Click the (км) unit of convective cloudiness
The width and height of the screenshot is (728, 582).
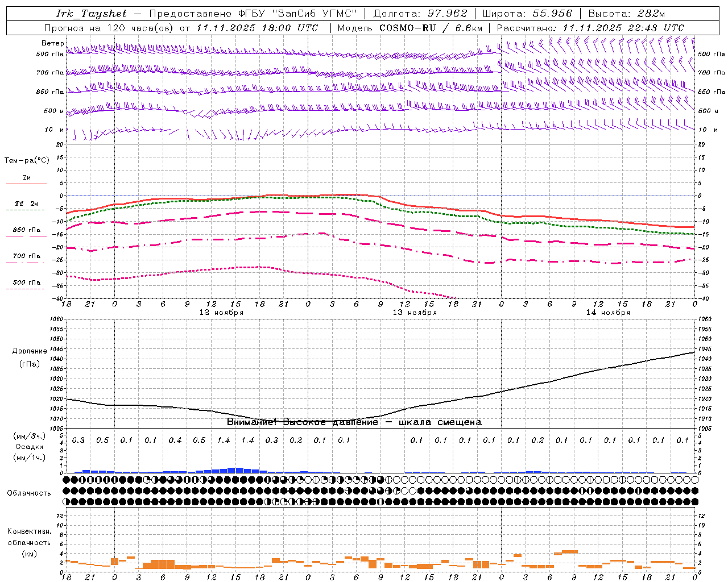pyautogui.click(x=29, y=554)
